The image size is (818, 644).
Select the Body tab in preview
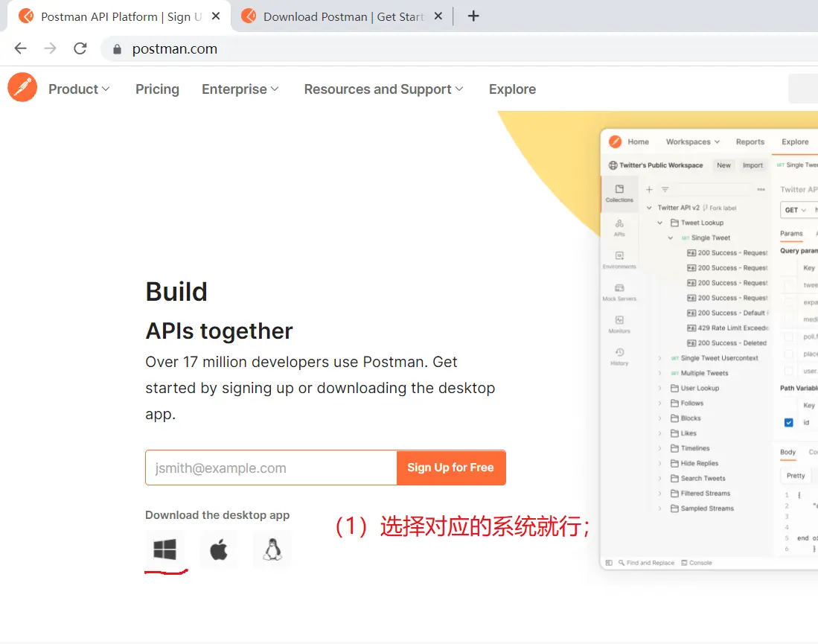[787, 453]
